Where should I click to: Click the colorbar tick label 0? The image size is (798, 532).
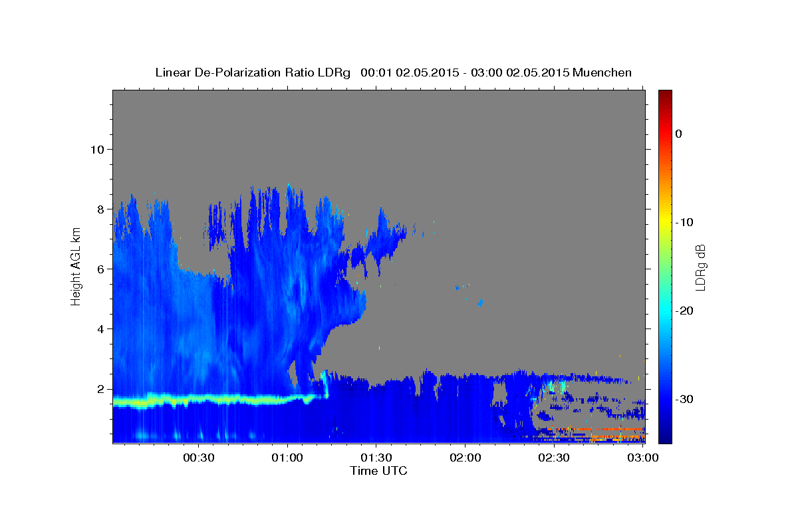click(x=679, y=134)
